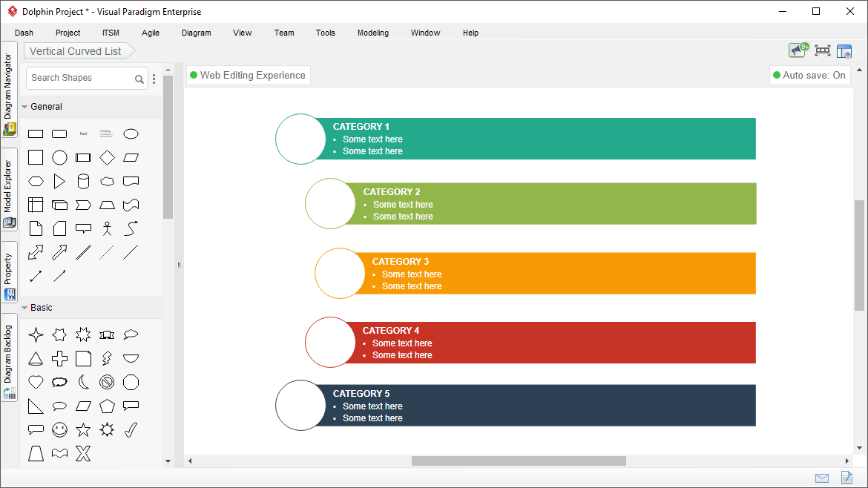Collapse the shape palette using the splitter handle
868x488 pixels.
(179, 265)
